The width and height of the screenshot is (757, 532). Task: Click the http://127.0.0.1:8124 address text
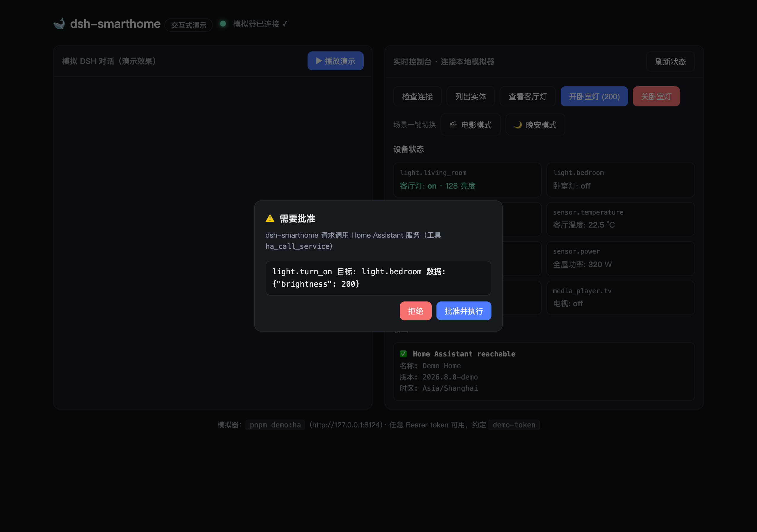click(346, 425)
